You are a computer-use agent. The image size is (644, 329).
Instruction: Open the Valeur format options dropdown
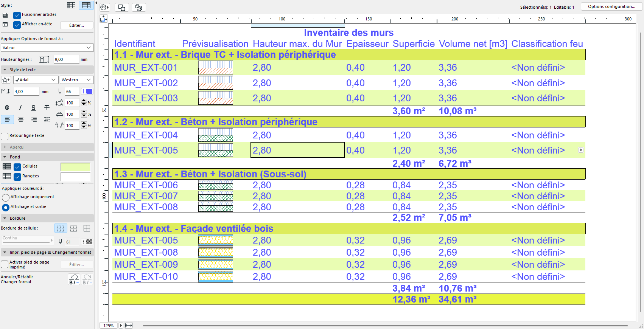pyautogui.click(x=47, y=48)
